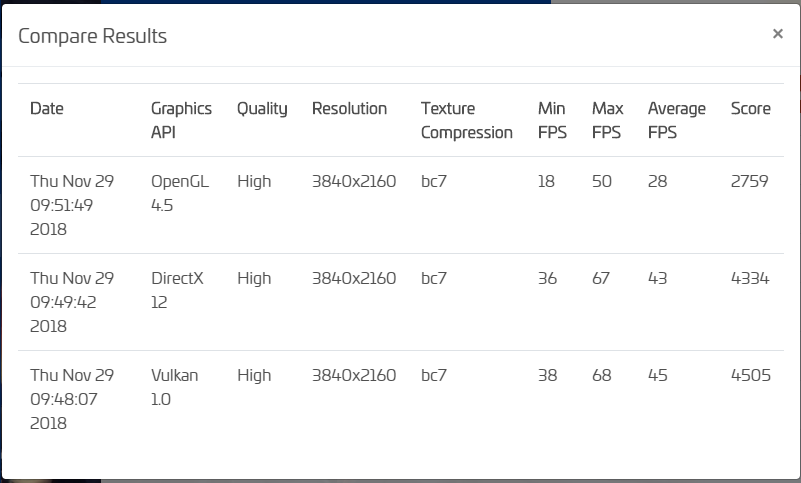Close the Compare Results dialog
Image resolution: width=801 pixels, height=483 pixels.
[777, 34]
